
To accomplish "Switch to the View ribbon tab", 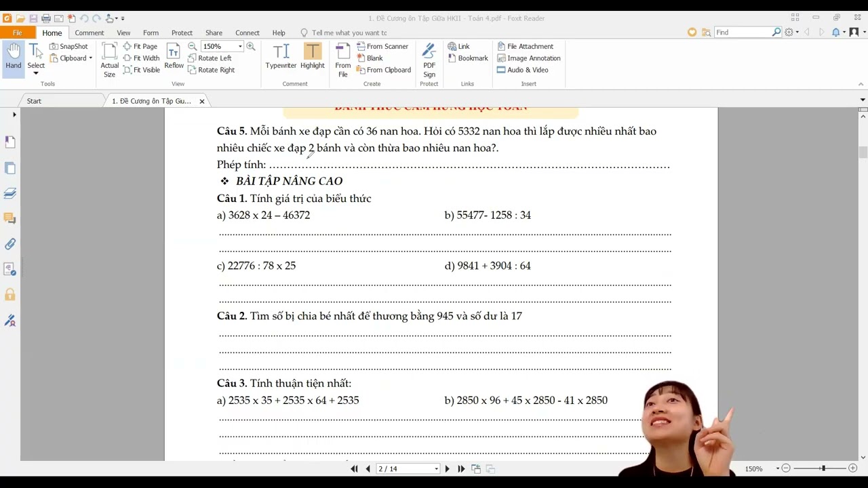I will (x=123, y=33).
